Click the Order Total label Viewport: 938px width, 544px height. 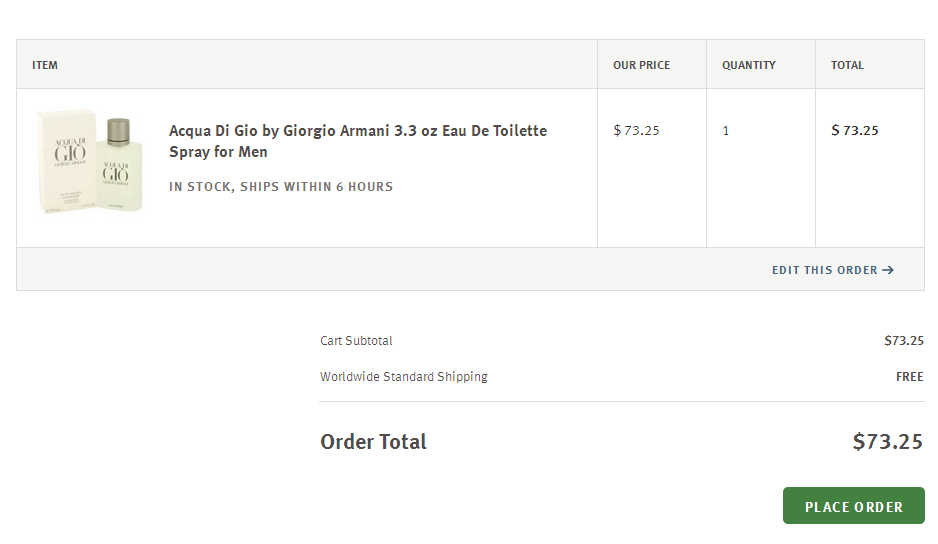click(x=373, y=442)
